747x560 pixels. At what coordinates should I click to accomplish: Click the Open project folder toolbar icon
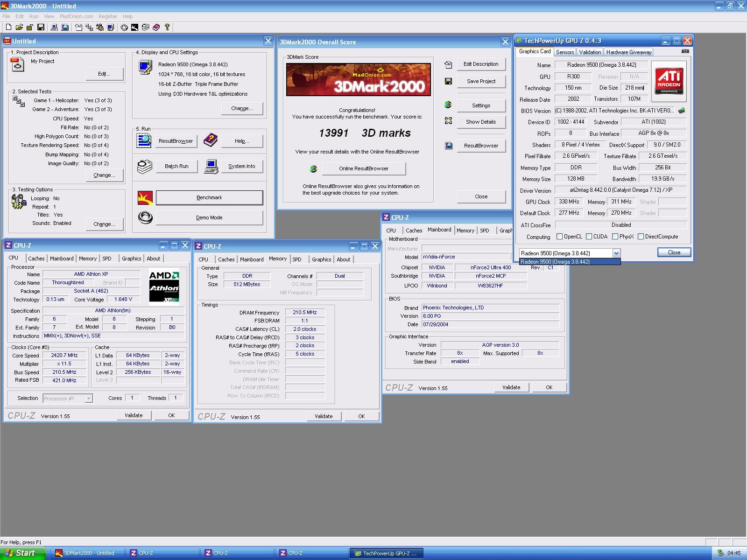tap(19, 28)
